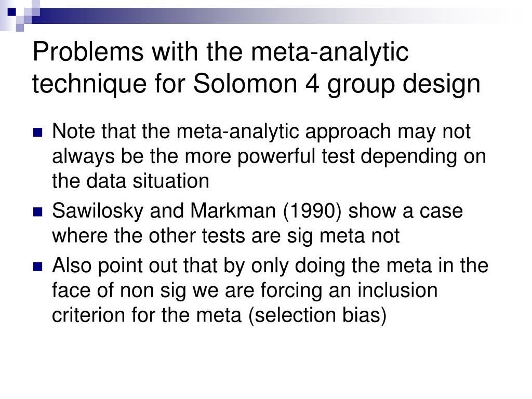
Task: Click the text 'Sawilosky and Markman (1990)'
Action: pyautogui.click(x=196, y=211)
